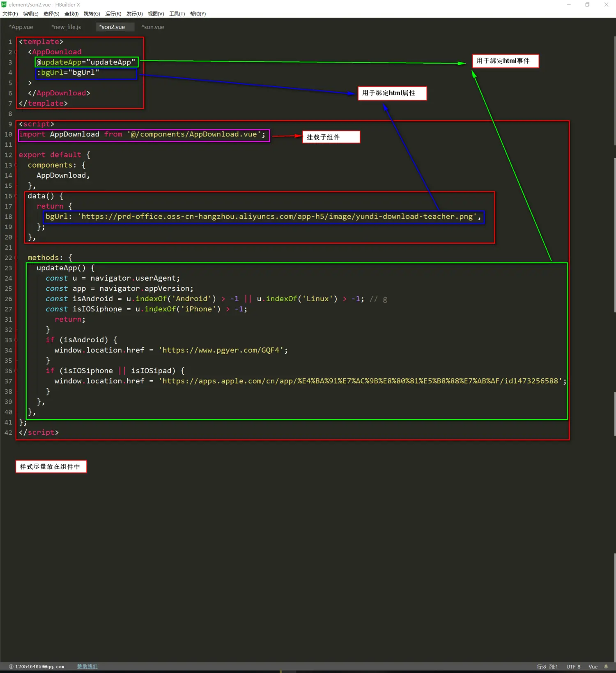
Task: Open the 视图(V) menu
Action: (156, 14)
